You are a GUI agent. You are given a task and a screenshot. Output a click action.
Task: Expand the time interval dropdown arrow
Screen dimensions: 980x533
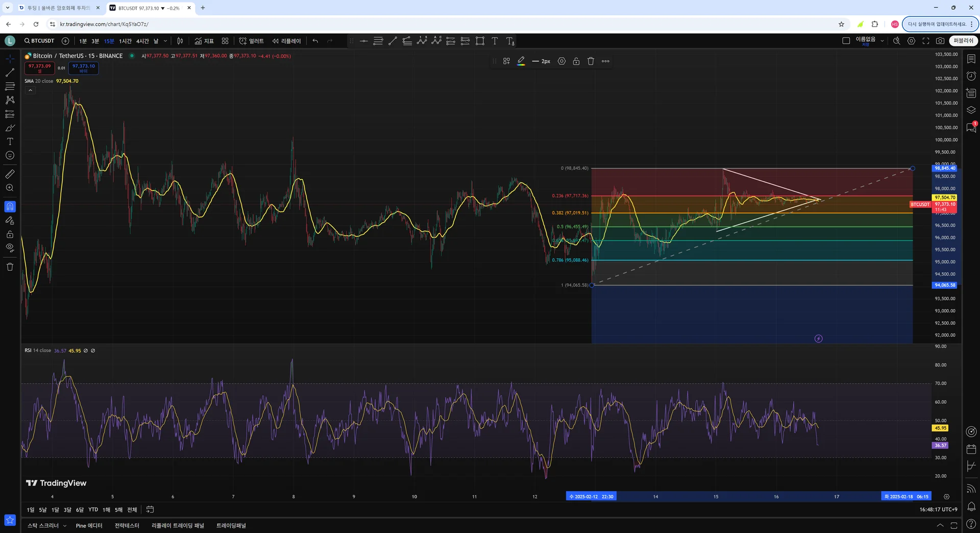pos(165,41)
